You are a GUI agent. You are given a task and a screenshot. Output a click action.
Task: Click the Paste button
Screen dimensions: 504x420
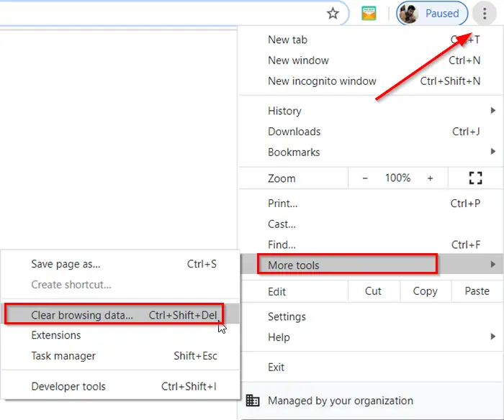(x=477, y=291)
